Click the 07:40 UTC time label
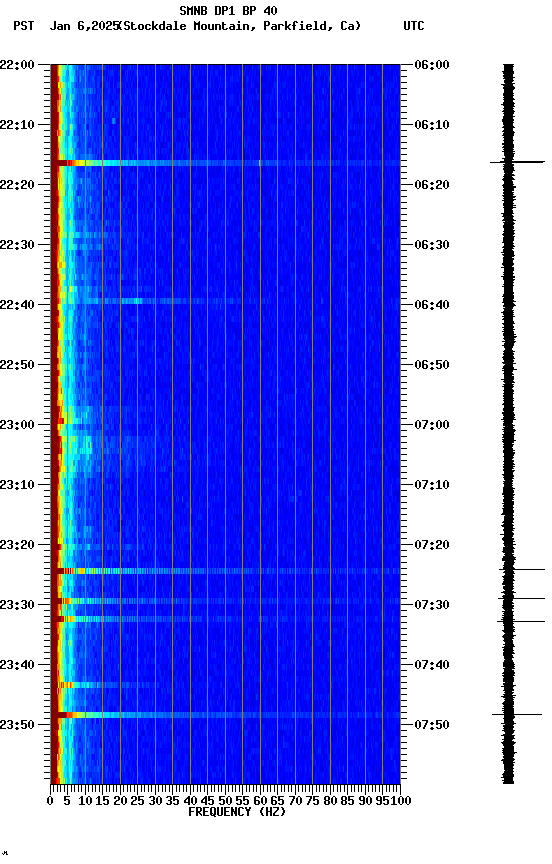This screenshot has height=864, width=552. point(431,665)
